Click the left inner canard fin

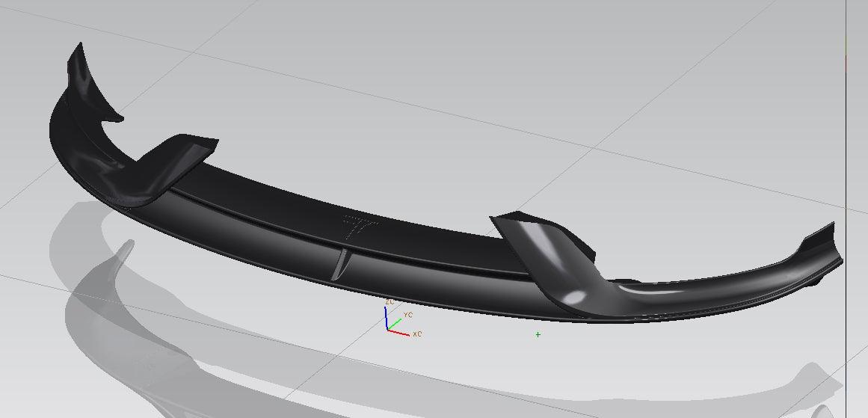pyautogui.click(x=176, y=161)
